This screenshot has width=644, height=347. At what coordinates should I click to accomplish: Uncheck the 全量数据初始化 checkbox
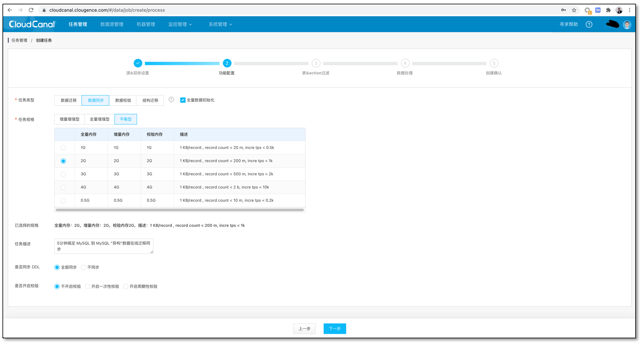[183, 100]
